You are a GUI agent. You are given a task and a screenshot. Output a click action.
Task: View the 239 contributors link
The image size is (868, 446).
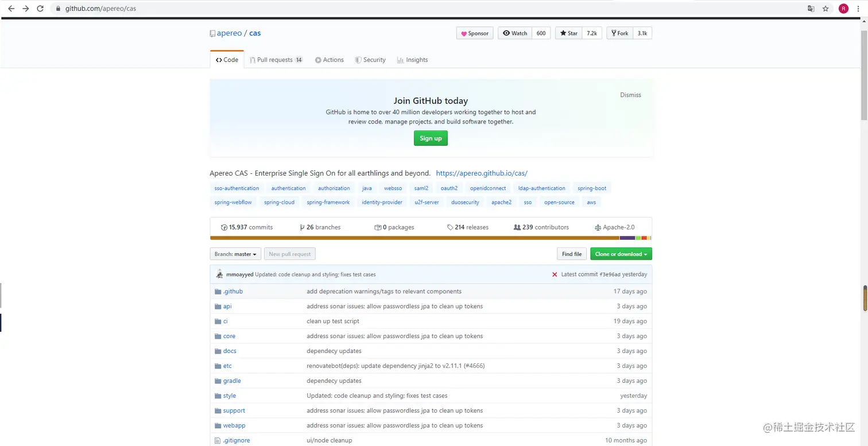click(541, 227)
